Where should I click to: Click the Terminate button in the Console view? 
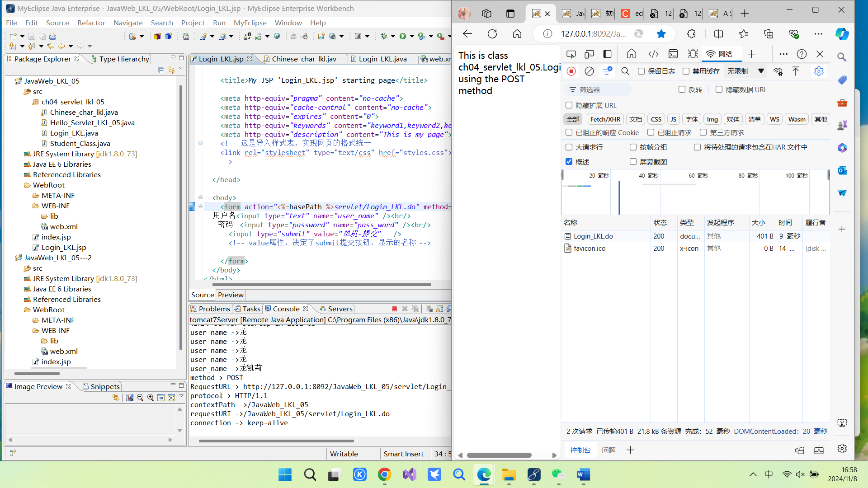click(x=394, y=309)
